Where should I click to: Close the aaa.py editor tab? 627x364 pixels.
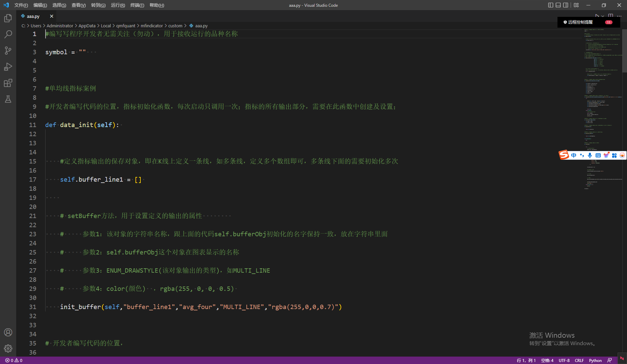52,16
